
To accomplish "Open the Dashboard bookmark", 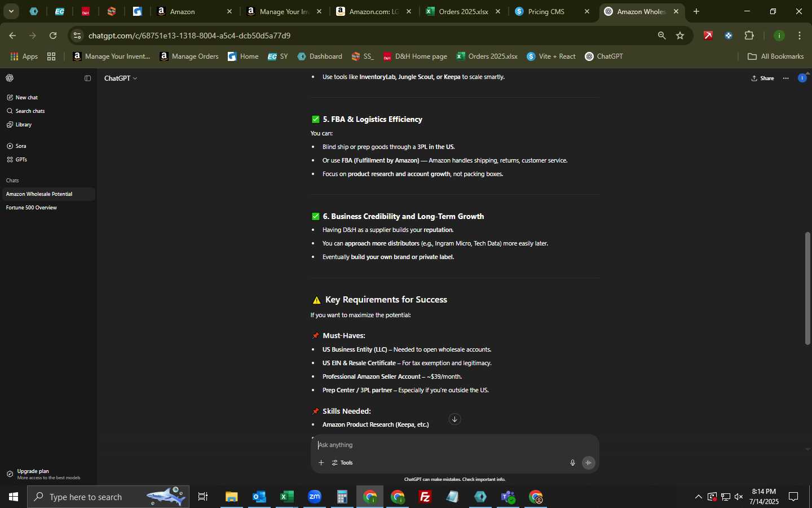I will 320,56.
